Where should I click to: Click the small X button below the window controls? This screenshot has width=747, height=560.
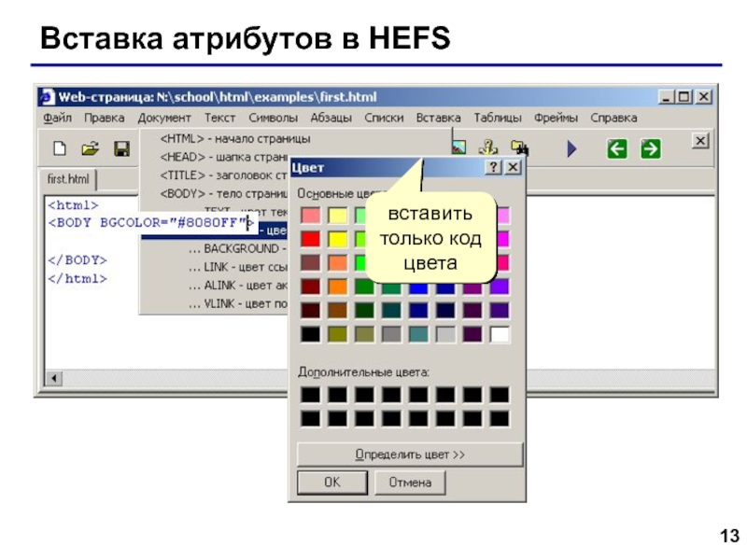coord(700,140)
